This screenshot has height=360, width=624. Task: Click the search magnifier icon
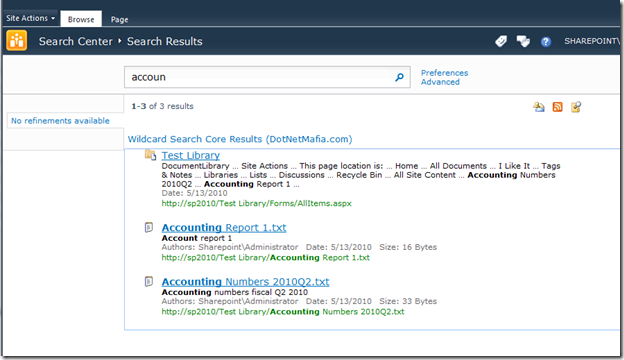(400, 77)
